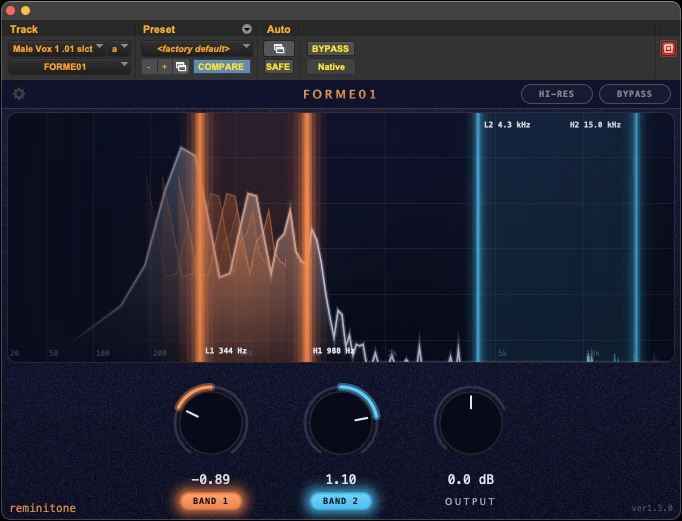Click the Band 1 gain knob
The image size is (682, 521).
pyautogui.click(x=211, y=422)
